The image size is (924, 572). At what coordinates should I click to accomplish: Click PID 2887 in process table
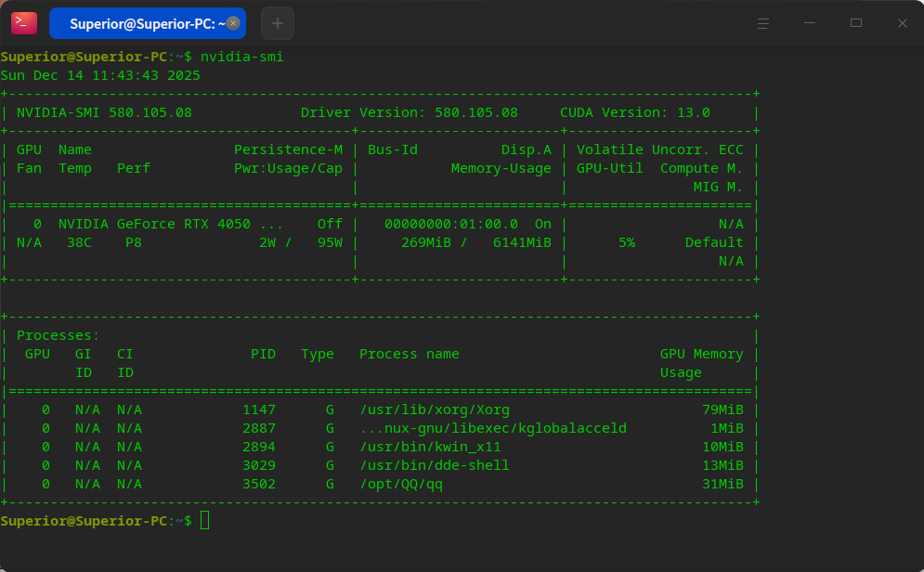(259, 428)
